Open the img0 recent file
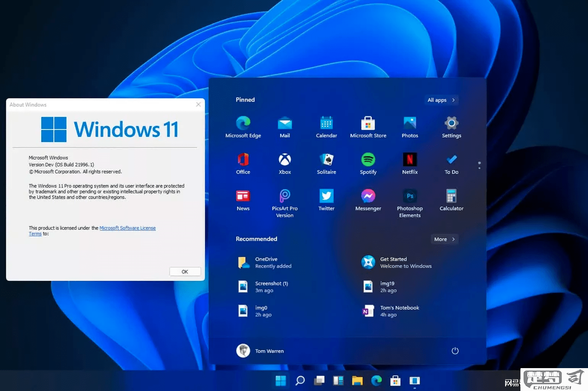588x391 pixels. click(255, 311)
